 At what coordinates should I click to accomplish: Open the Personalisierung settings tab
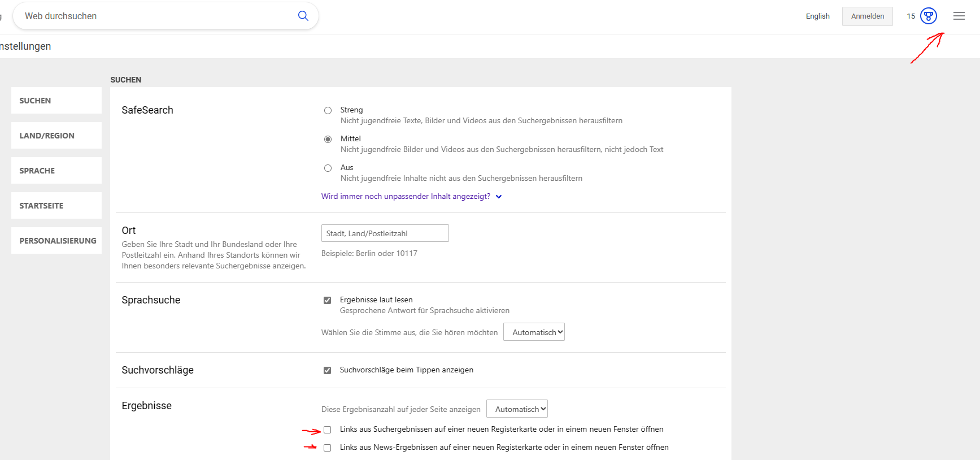[56, 241]
